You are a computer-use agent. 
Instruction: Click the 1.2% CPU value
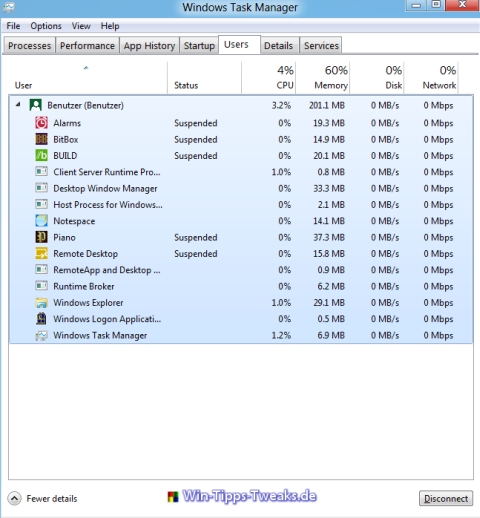coord(281,335)
